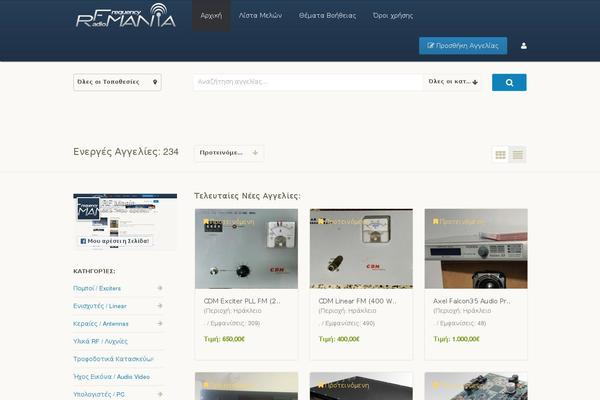Open the user account icon
This screenshot has height=400, width=600.
pyautogui.click(x=523, y=46)
